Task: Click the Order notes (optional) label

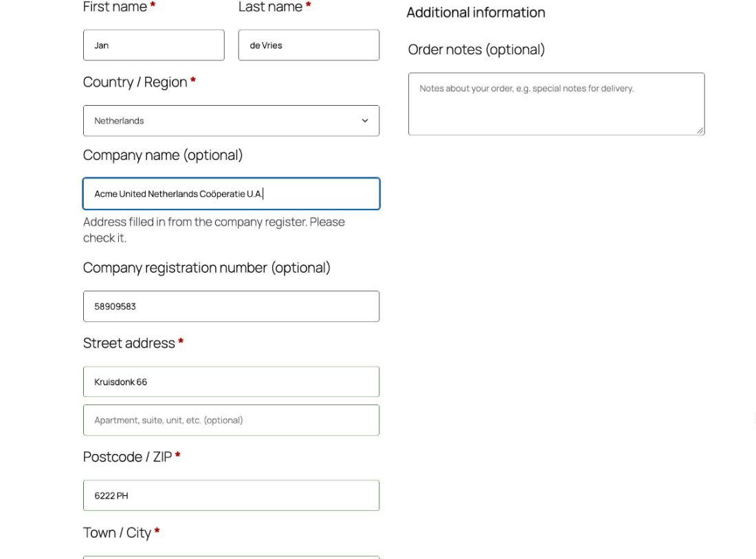Action: [x=476, y=49]
